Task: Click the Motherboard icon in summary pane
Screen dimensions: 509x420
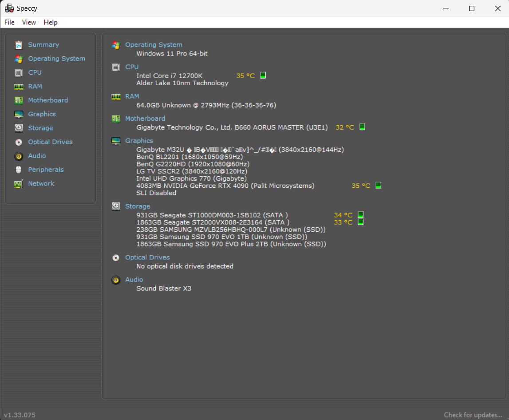Action: [x=116, y=119]
